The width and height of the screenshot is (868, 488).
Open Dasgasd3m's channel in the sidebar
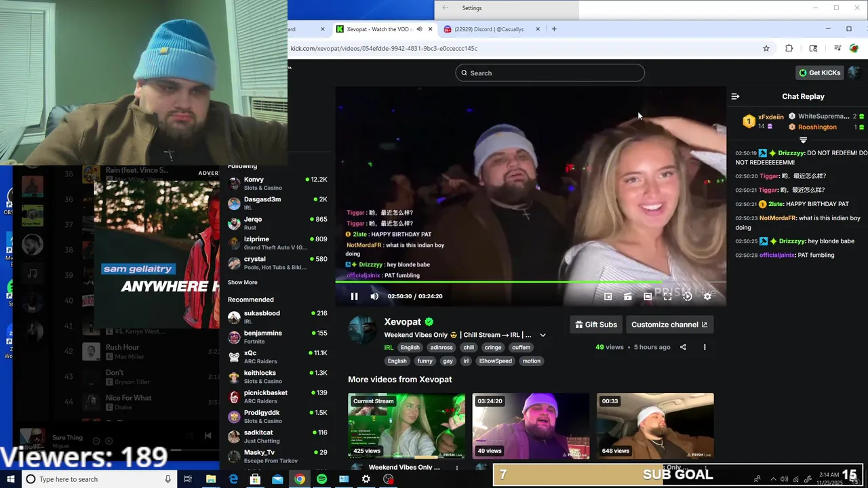[277, 203]
